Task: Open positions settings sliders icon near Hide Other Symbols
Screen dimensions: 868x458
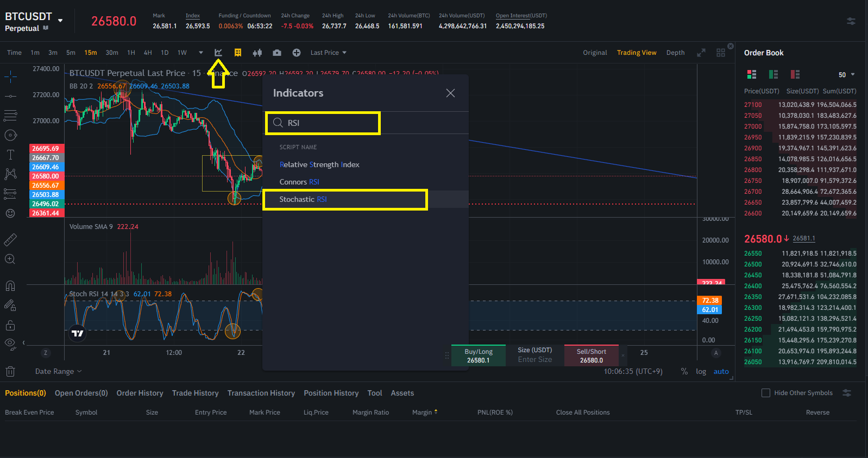Action: pyautogui.click(x=847, y=393)
